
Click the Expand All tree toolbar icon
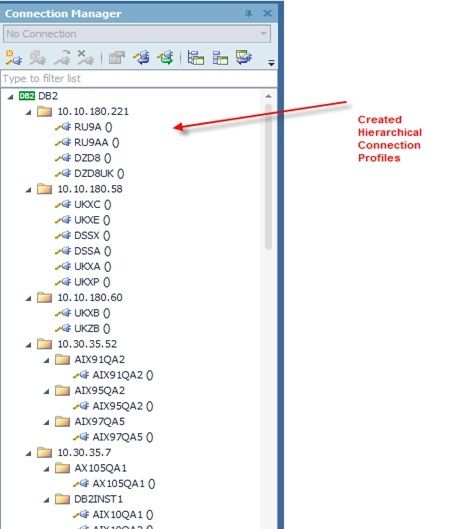(x=196, y=58)
